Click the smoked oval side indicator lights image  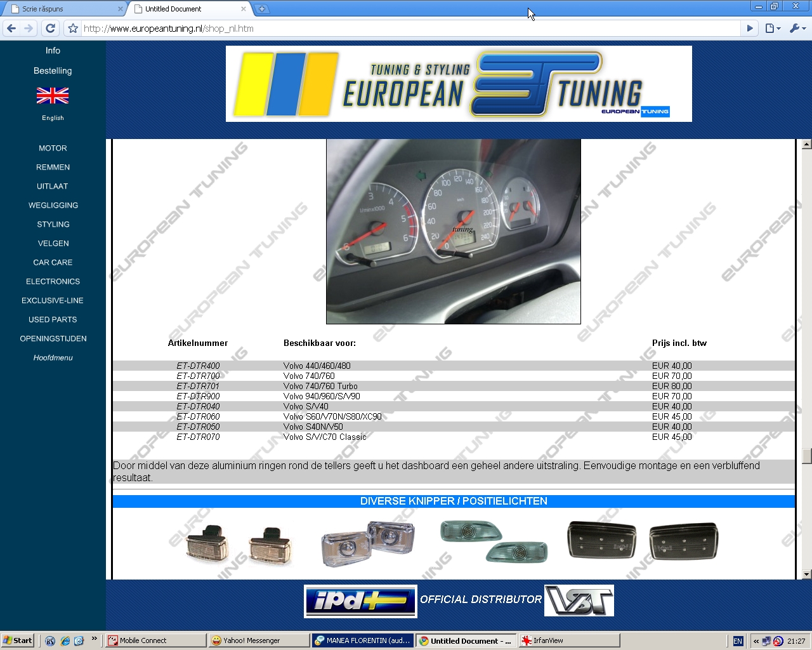click(x=494, y=541)
